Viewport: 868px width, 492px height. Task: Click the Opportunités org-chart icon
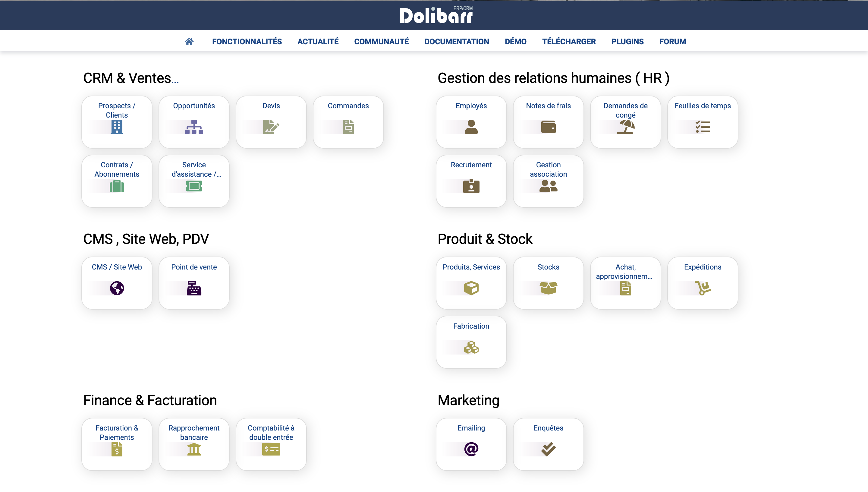coord(194,127)
